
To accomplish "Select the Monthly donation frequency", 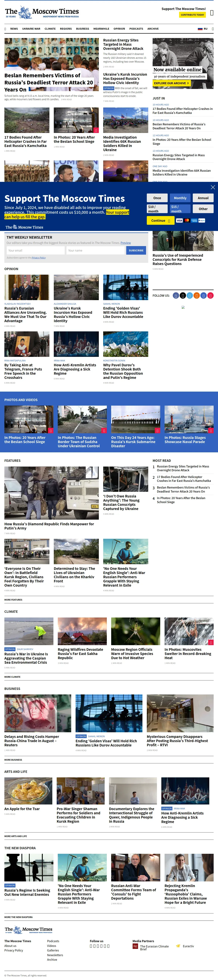I will [x=180, y=198].
